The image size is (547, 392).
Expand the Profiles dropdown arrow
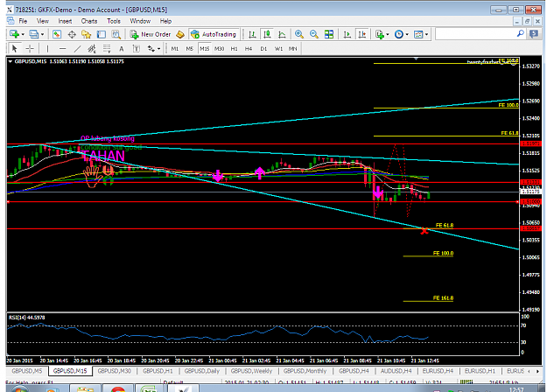point(42,34)
